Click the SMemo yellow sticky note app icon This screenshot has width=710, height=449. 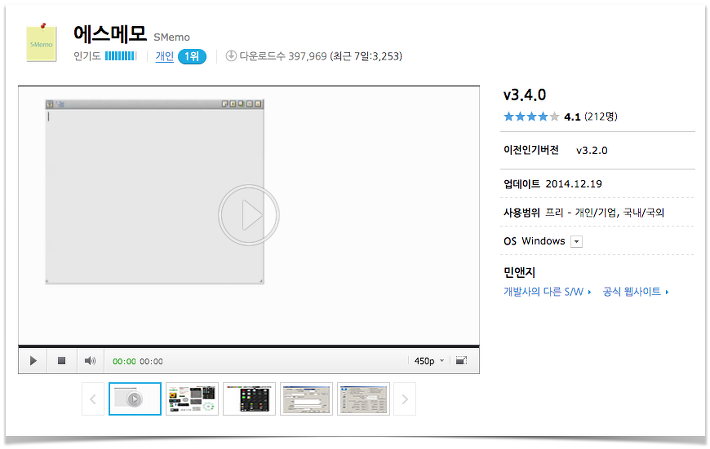click(x=42, y=42)
